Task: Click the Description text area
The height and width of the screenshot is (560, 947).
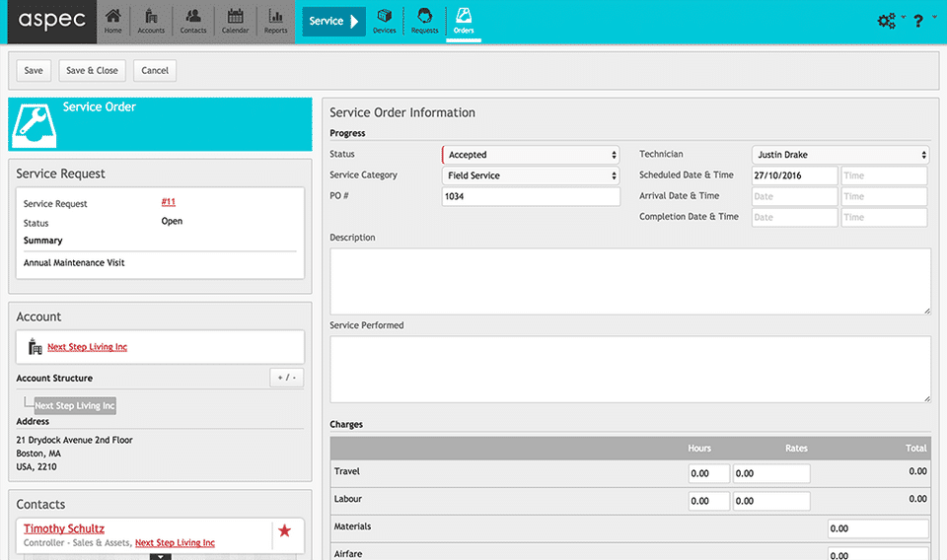Action: (x=630, y=281)
